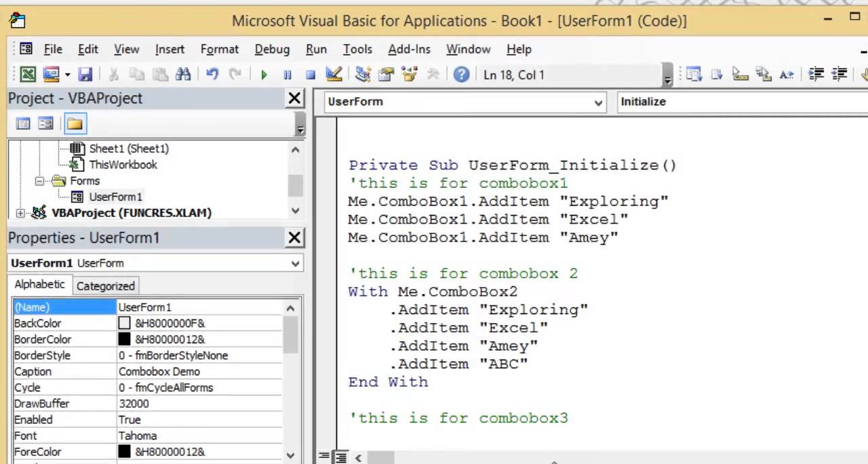Open the Insert menu

pos(170,50)
